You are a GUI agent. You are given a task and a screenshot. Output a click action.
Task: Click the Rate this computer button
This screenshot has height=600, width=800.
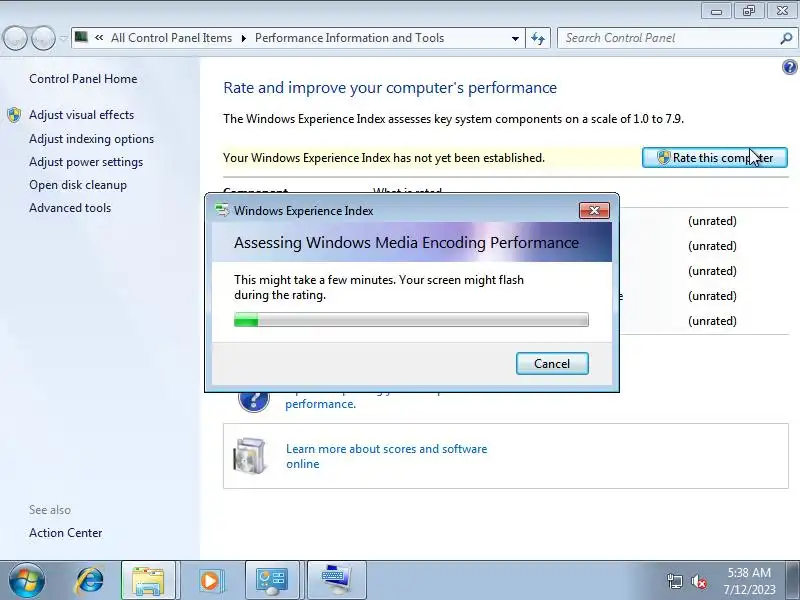[x=715, y=158]
